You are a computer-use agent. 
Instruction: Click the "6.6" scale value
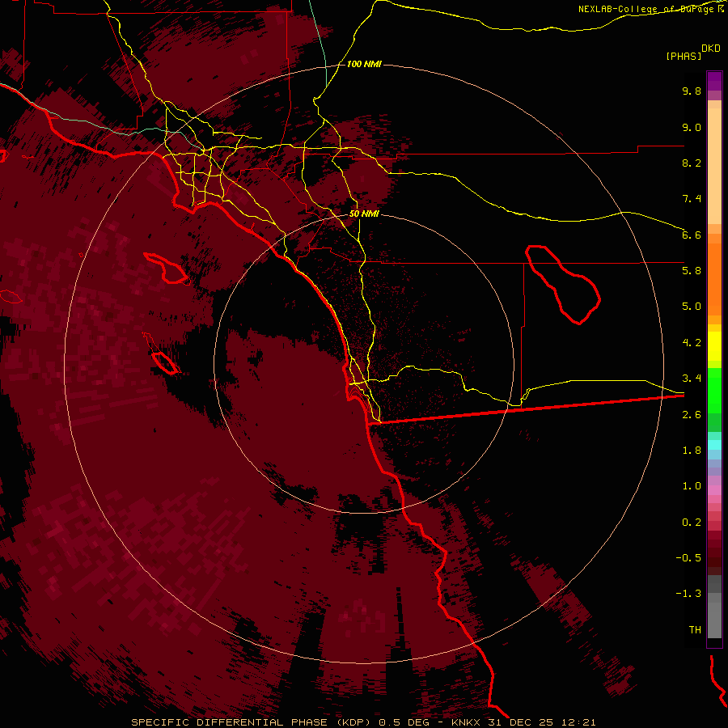692,235
